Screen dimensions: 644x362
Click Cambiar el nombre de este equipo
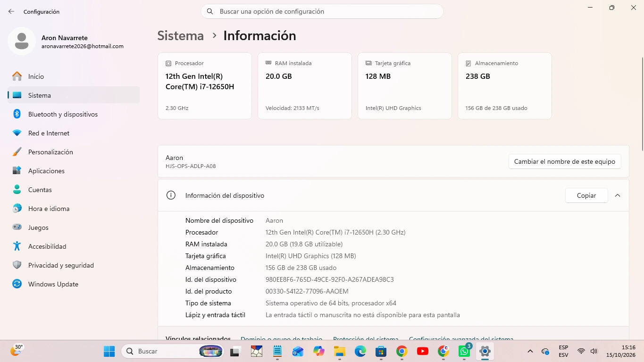(x=565, y=161)
